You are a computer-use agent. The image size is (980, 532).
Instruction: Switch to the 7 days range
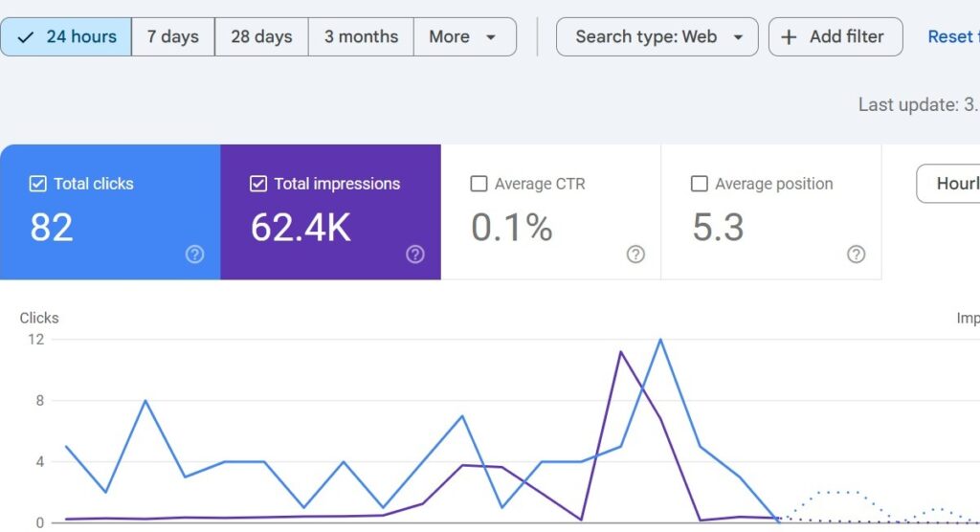tap(172, 37)
